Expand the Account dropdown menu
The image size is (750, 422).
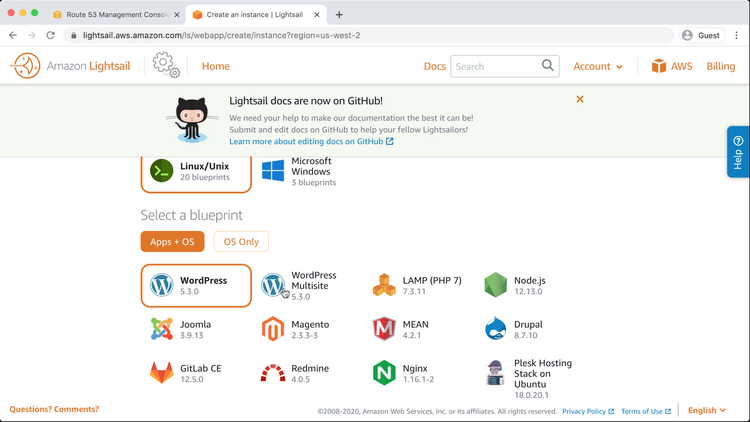click(598, 67)
